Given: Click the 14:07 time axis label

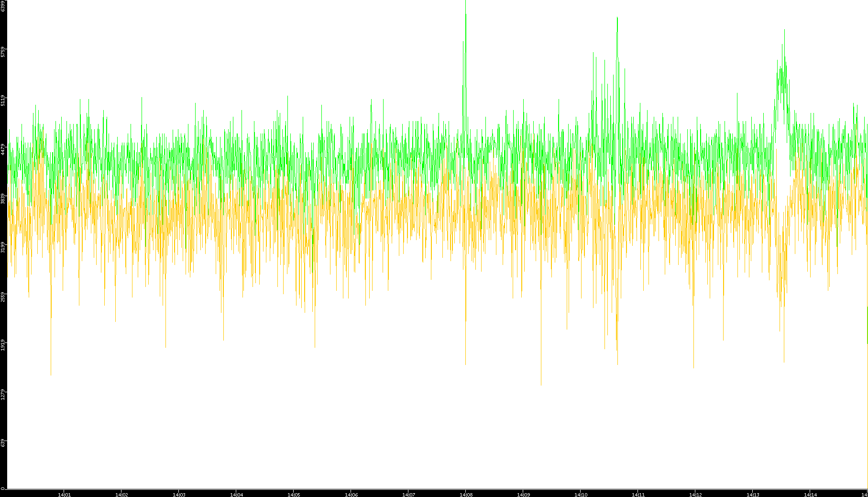Looking at the screenshot, I should 408,495.
